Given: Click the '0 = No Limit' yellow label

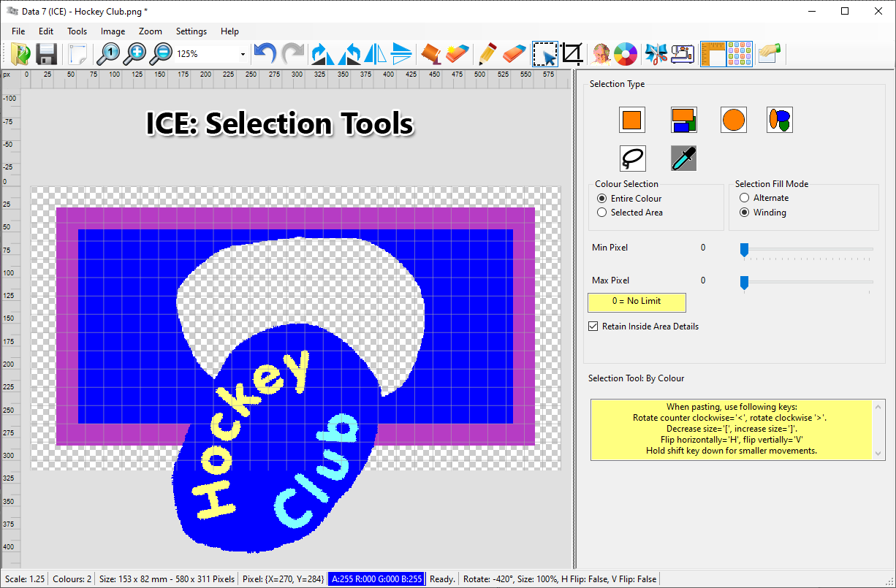Looking at the screenshot, I should pyautogui.click(x=637, y=302).
